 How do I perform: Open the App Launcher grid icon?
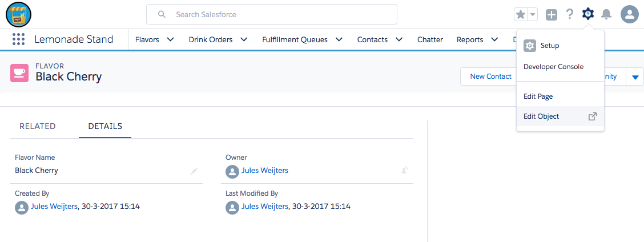pyautogui.click(x=18, y=39)
